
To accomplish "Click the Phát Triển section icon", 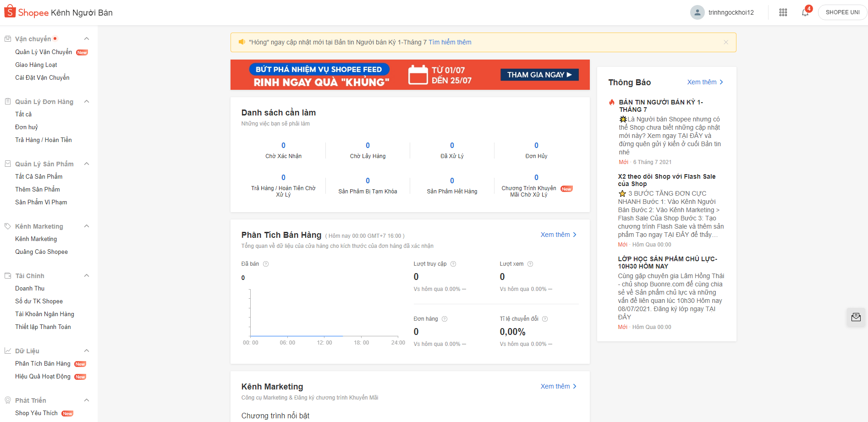I will point(8,400).
